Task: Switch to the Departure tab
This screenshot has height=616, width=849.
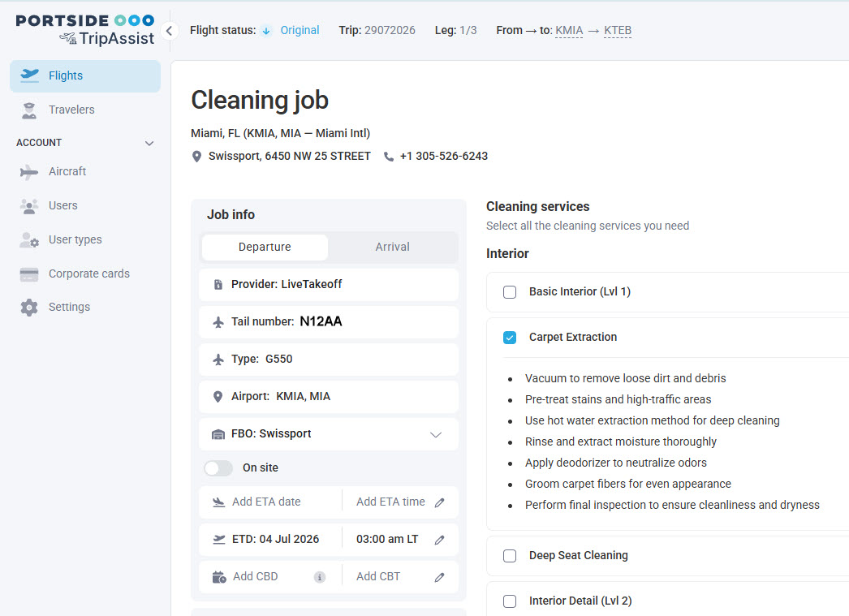Action: click(x=265, y=248)
